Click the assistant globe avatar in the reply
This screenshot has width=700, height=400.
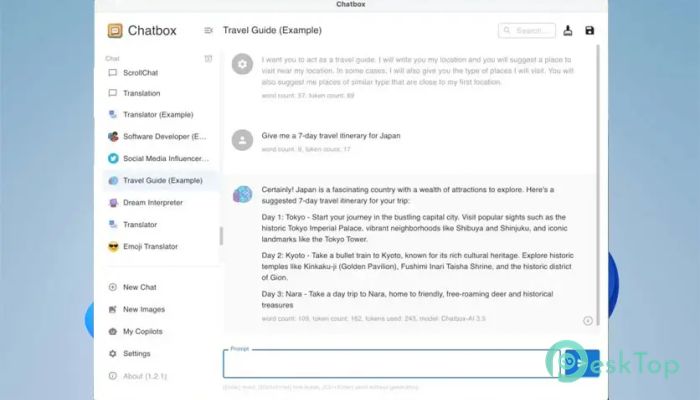pyautogui.click(x=242, y=194)
